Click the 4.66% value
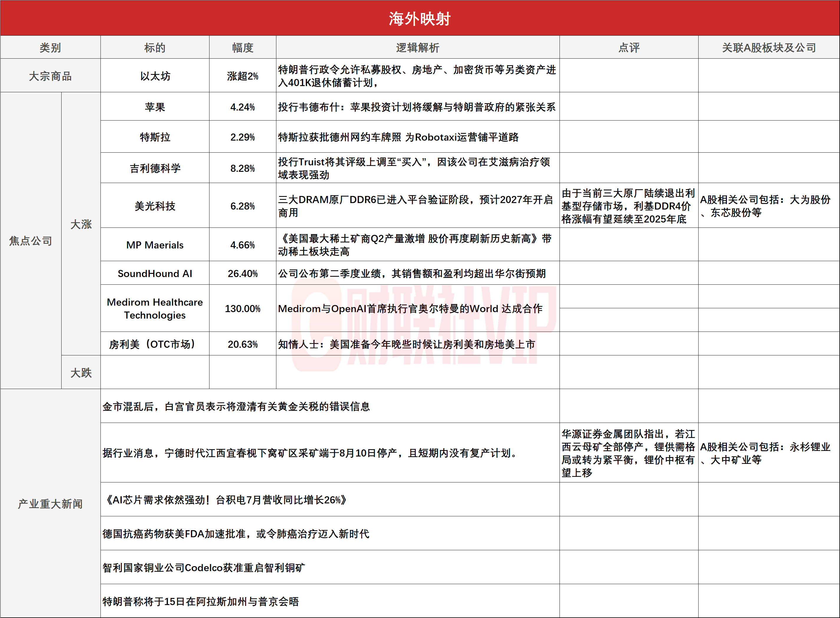The width and height of the screenshot is (840, 618). pyautogui.click(x=243, y=245)
